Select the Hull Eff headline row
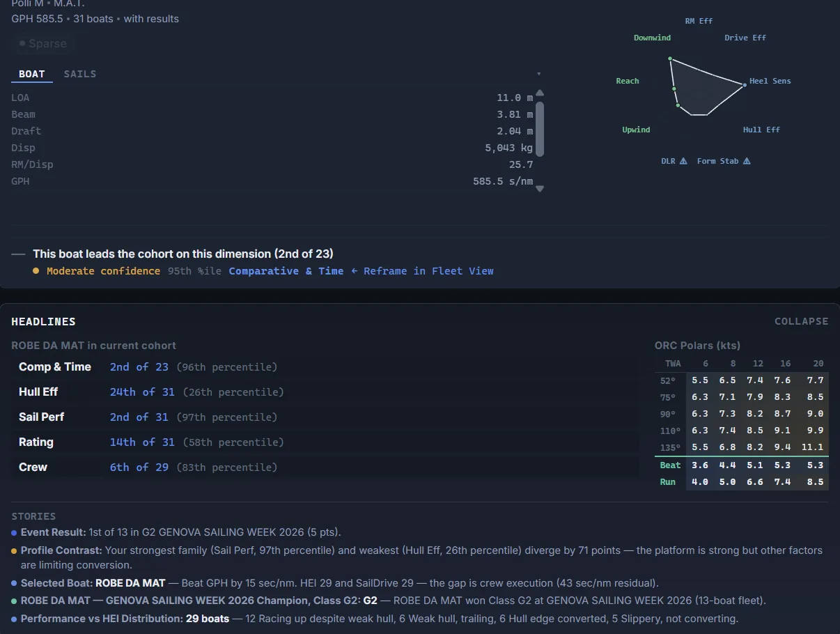 tap(325, 392)
